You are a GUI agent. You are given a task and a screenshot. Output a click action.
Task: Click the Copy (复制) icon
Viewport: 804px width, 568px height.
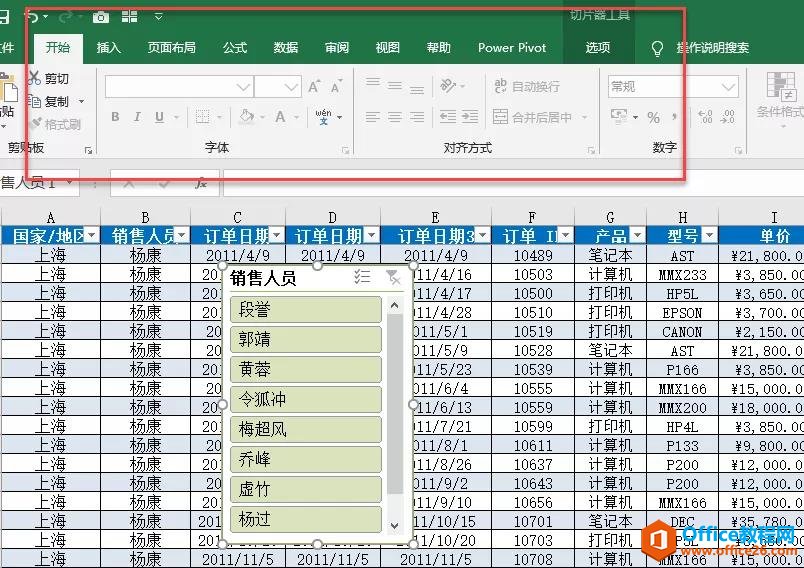coord(34,102)
